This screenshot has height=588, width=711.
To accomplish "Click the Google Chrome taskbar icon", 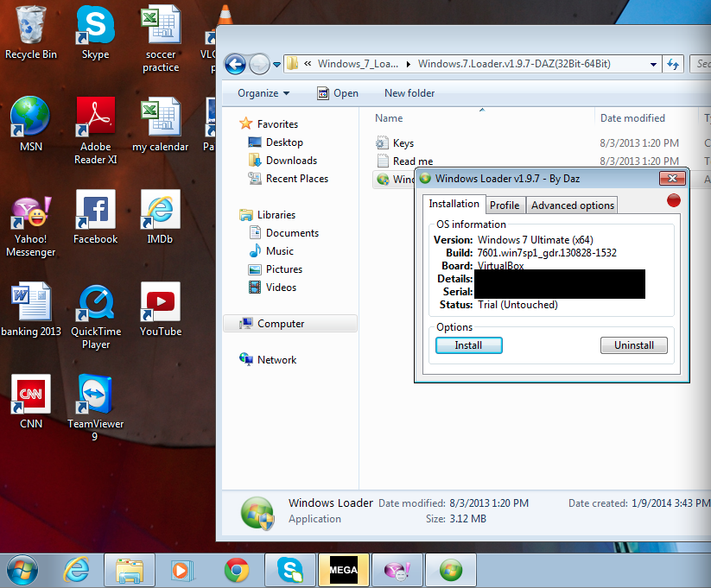I will [236, 570].
